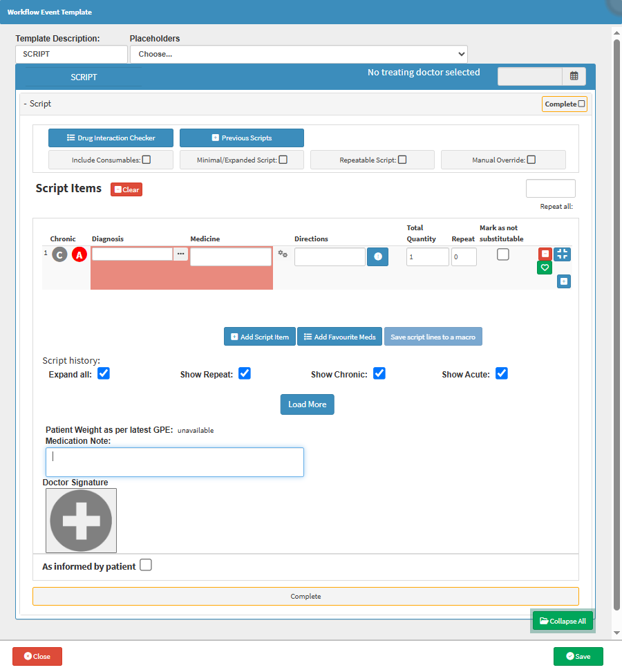
Task: Focus the Template Description field
Action: 72,54
